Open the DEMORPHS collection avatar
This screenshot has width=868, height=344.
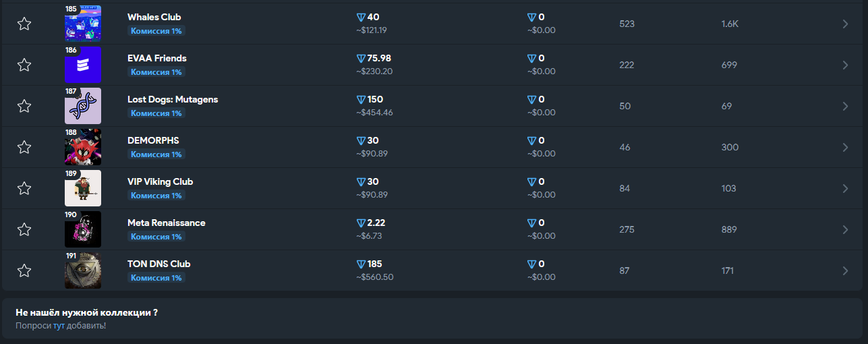(83, 147)
